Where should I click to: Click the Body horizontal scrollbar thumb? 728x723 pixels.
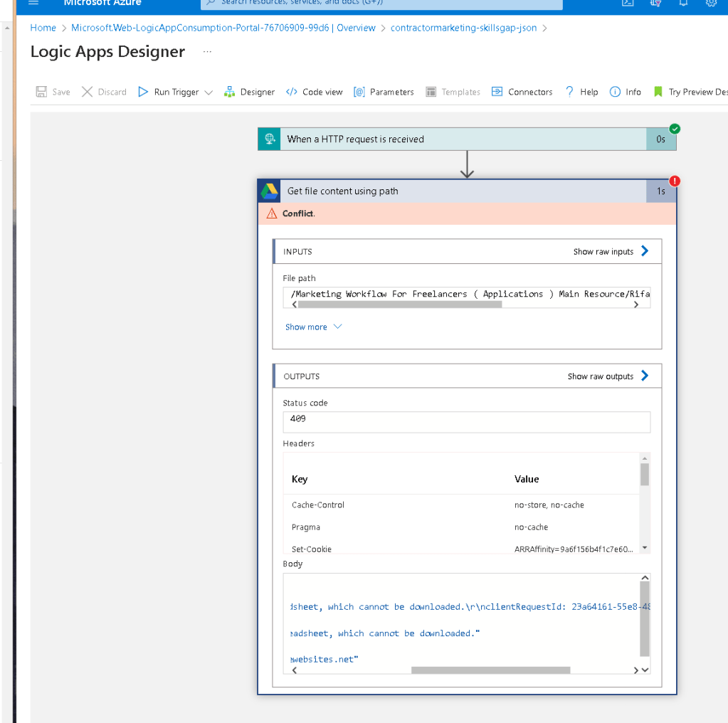[491, 670]
